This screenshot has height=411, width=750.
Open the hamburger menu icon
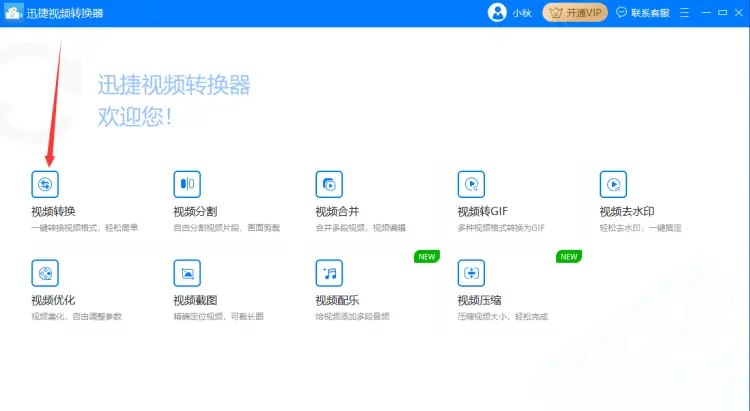pos(684,13)
